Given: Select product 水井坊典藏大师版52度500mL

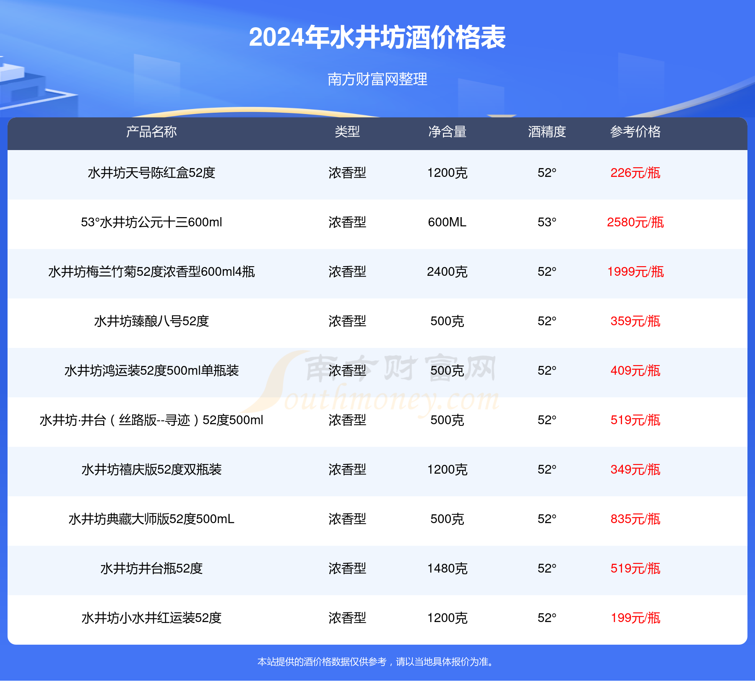Looking at the screenshot, I should (x=151, y=519).
